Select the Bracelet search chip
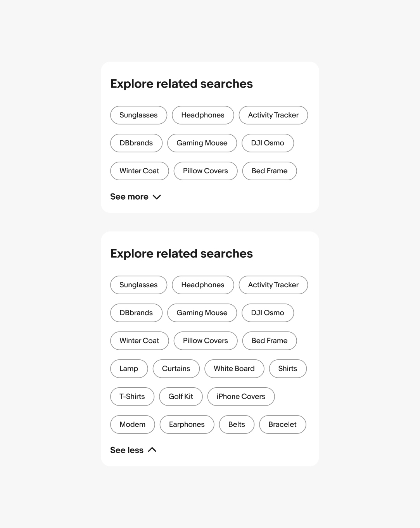 pyautogui.click(x=282, y=424)
